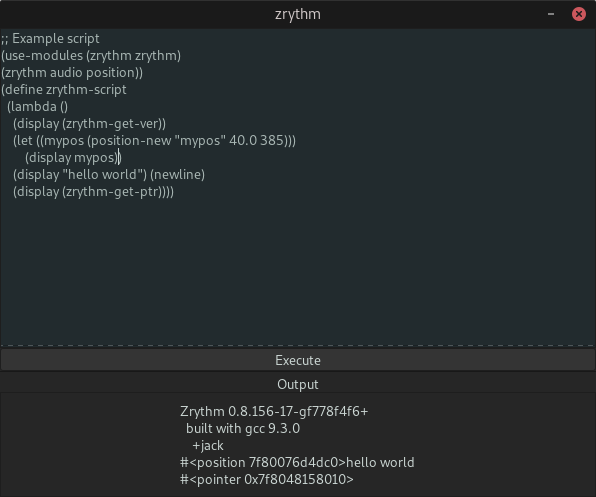Click the position-new "mypos" line

pos(154,141)
